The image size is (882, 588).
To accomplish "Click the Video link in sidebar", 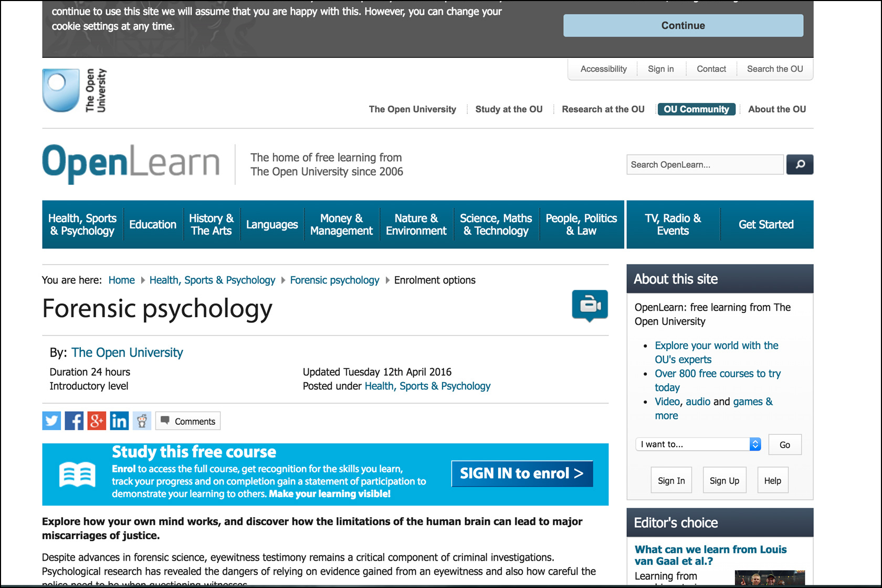I will point(667,402).
